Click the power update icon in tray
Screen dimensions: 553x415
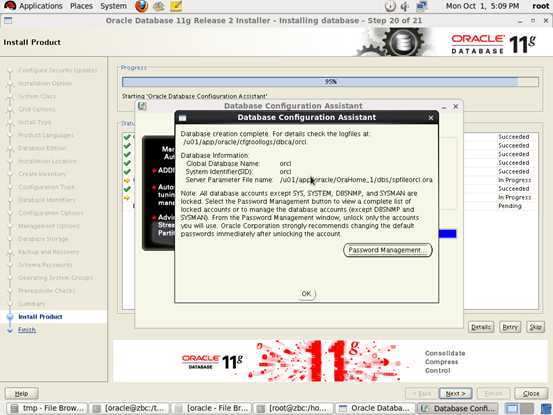[x=390, y=6]
